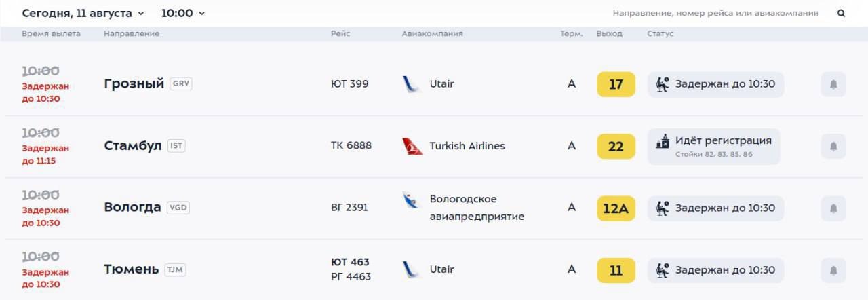This screenshot has height=300, width=868.
Task: Click the Utair logo for Grozny flight
Action: pyautogui.click(x=412, y=84)
